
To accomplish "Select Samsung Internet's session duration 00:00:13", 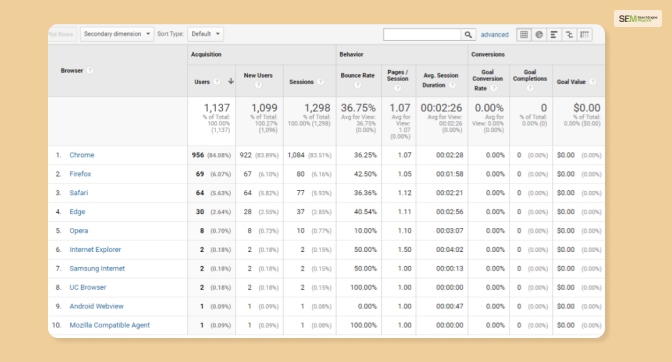I will click(450, 268).
